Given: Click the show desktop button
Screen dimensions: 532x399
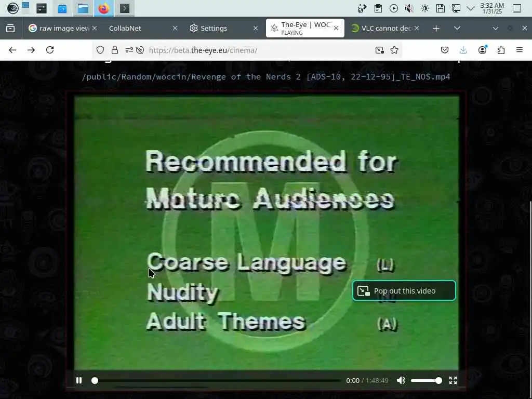Looking at the screenshot, I should pyautogui.click(x=517, y=8).
